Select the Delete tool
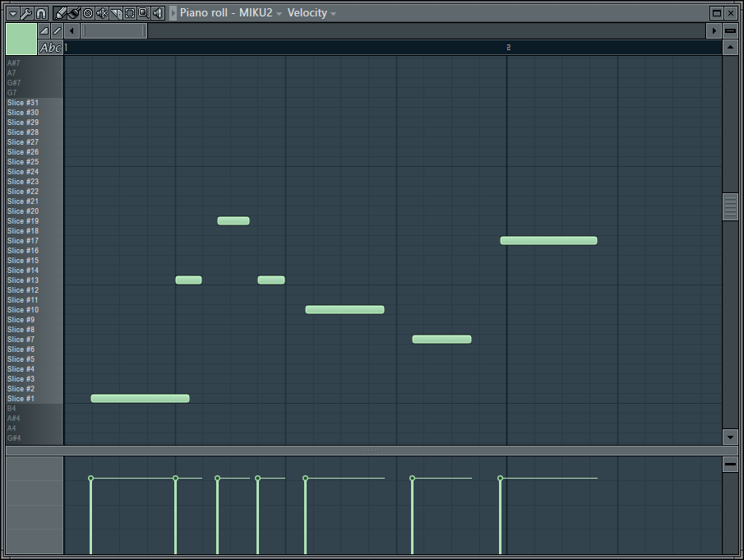This screenshot has width=744, height=560. coord(88,13)
